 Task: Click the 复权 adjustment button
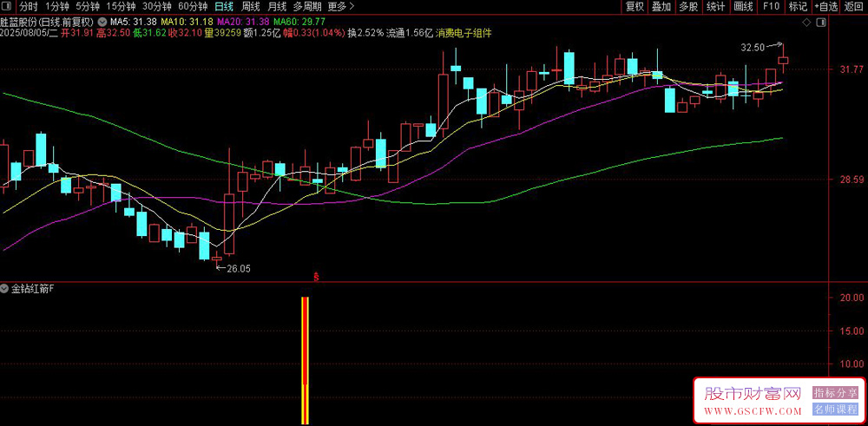635,7
